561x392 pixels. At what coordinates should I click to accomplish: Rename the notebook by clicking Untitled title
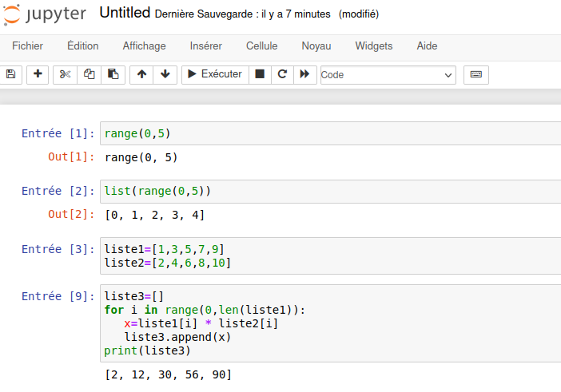click(124, 14)
